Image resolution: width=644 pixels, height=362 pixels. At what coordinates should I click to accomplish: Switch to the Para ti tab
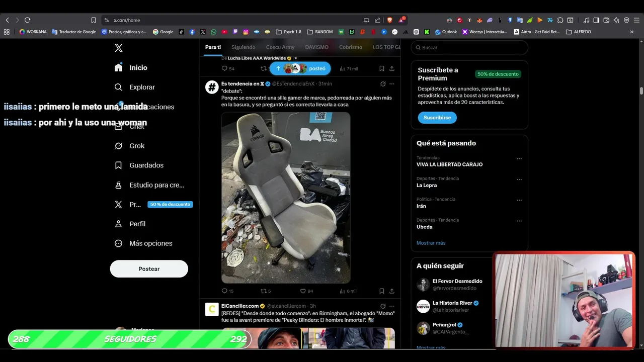point(213,47)
